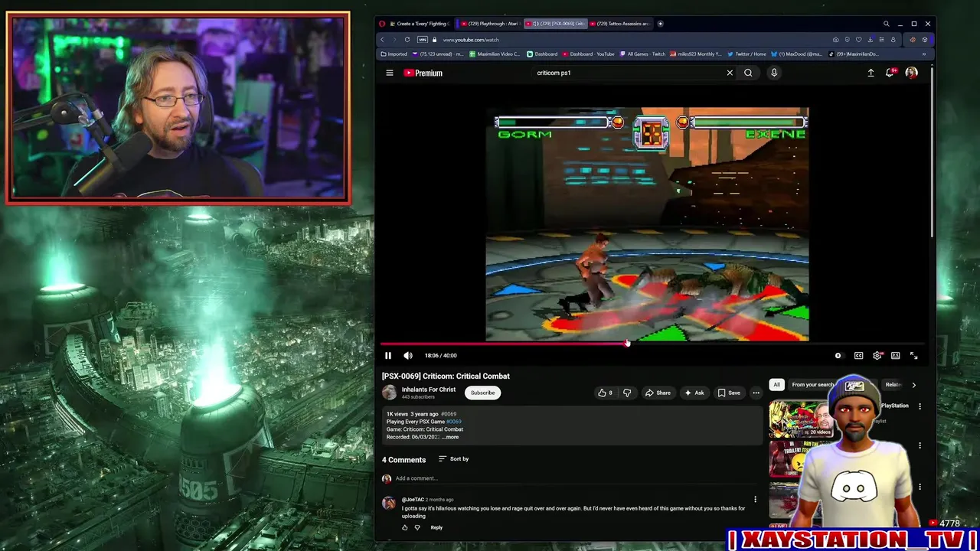Start voice search with the microphone
This screenshot has width=980, height=551.
[x=774, y=73]
